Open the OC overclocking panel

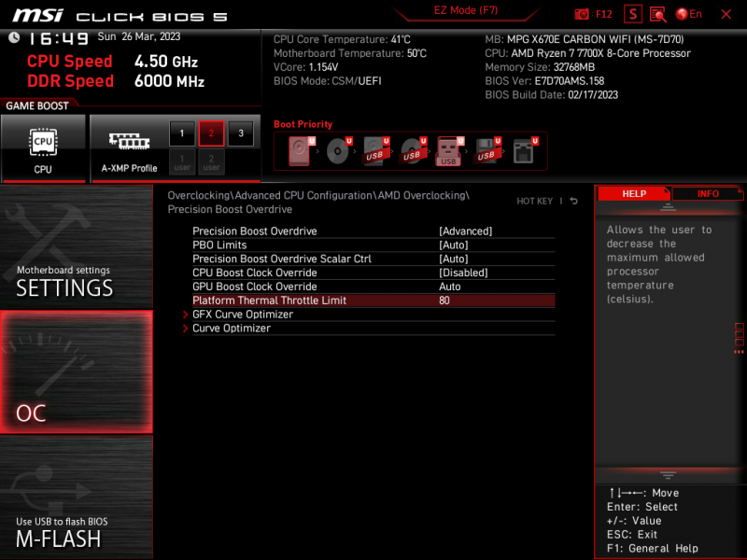(x=77, y=371)
